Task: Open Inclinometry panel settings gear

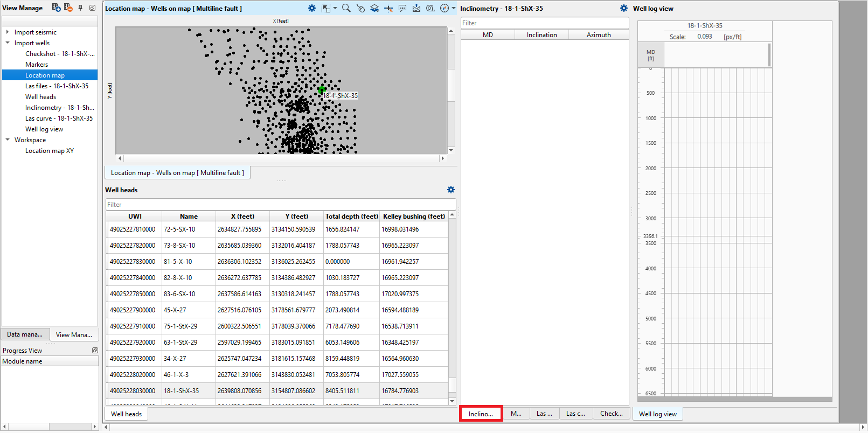Action: click(x=624, y=8)
